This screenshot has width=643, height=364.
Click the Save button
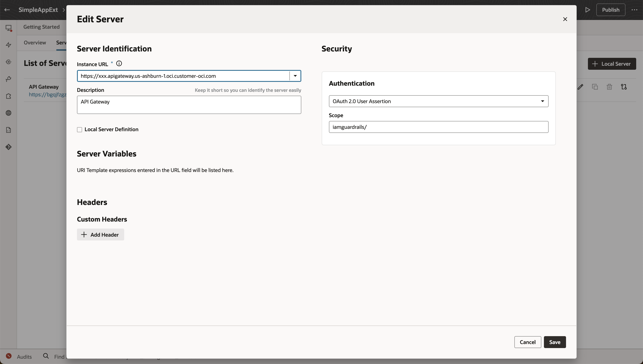[555, 342]
